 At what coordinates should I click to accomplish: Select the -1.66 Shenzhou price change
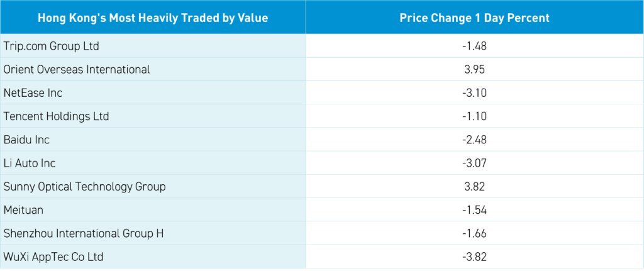(474, 233)
